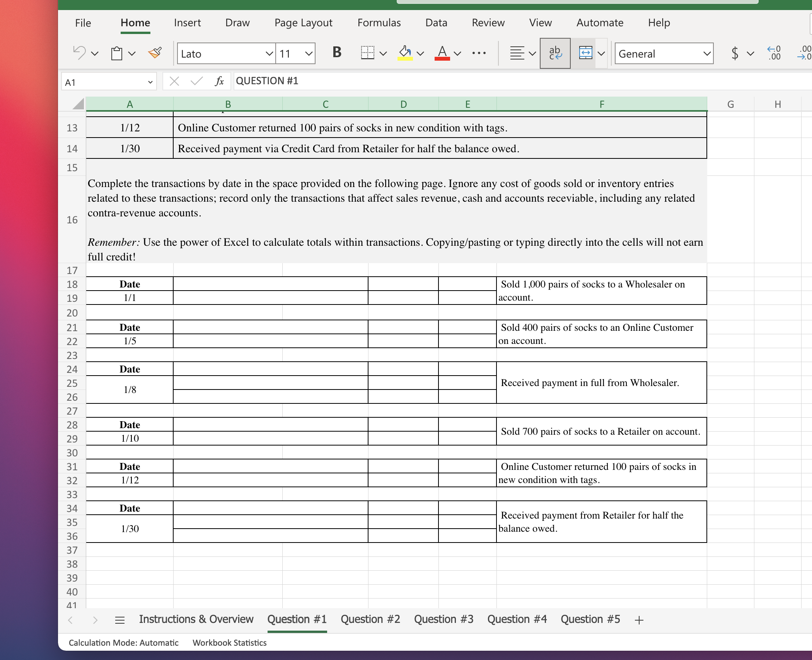
Task: Switch to Question #3 sheet
Action: coord(444,619)
